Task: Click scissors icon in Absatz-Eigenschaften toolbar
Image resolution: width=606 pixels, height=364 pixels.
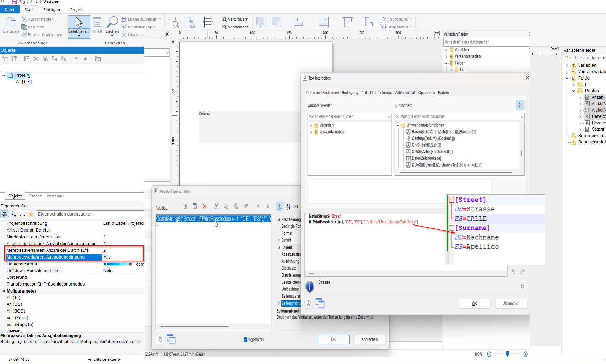Action: tap(216, 206)
